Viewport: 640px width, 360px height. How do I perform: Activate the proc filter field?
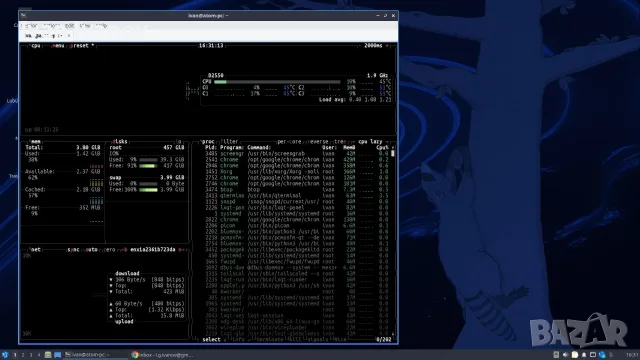click(229, 142)
